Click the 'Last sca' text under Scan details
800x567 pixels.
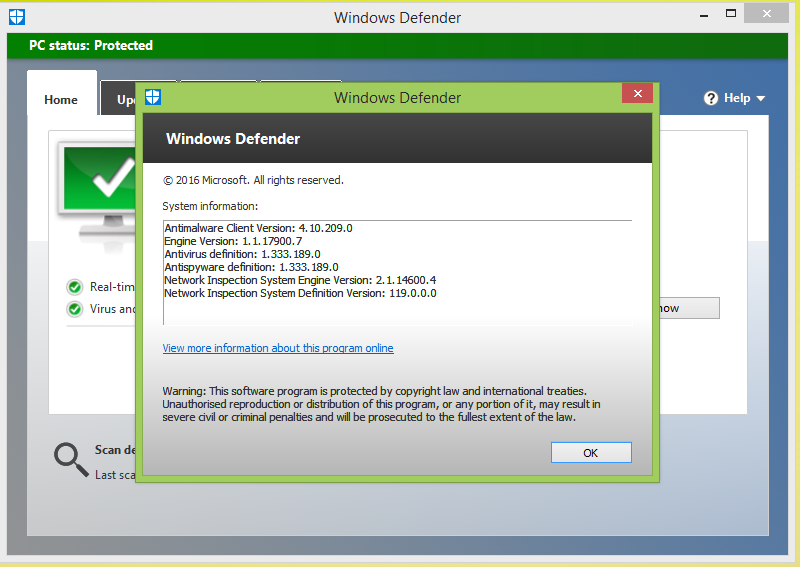(115, 475)
